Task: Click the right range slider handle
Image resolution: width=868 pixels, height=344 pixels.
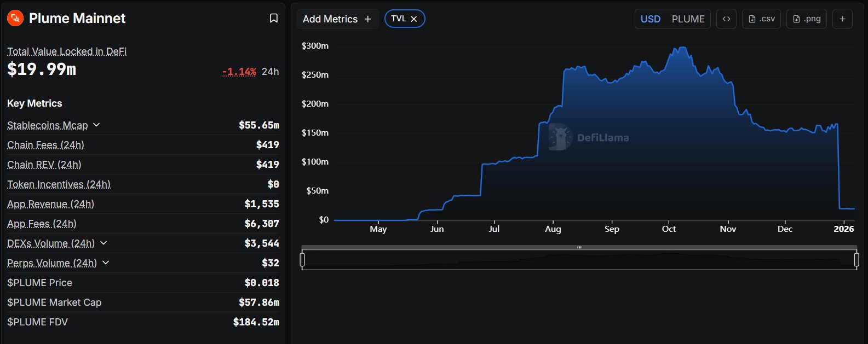Action: tap(856, 260)
